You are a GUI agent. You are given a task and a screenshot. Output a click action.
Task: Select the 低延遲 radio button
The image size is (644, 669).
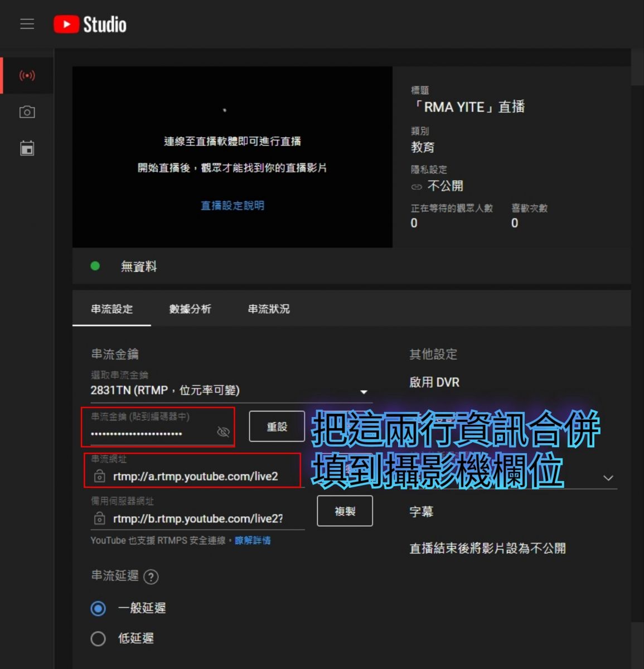tap(98, 638)
